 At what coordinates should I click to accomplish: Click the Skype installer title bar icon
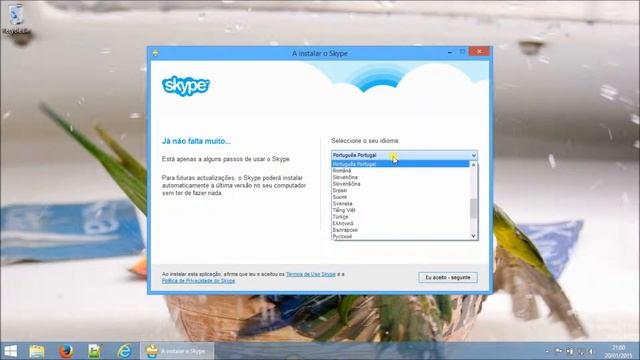pyautogui.click(x=156, y=53)
